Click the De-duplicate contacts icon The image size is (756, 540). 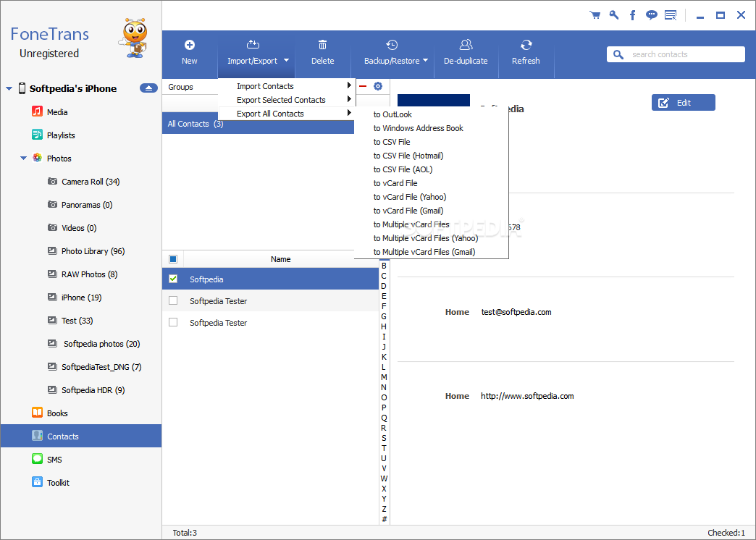coord(466,45)
